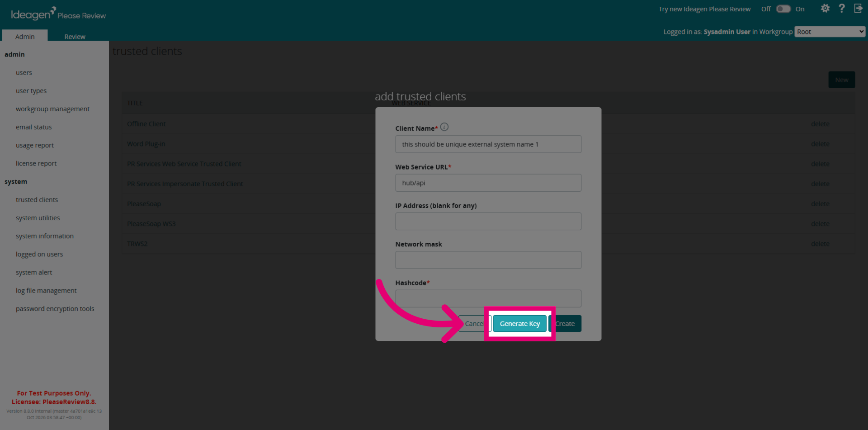Focus the Client Name input field

(x=488, y=144)
